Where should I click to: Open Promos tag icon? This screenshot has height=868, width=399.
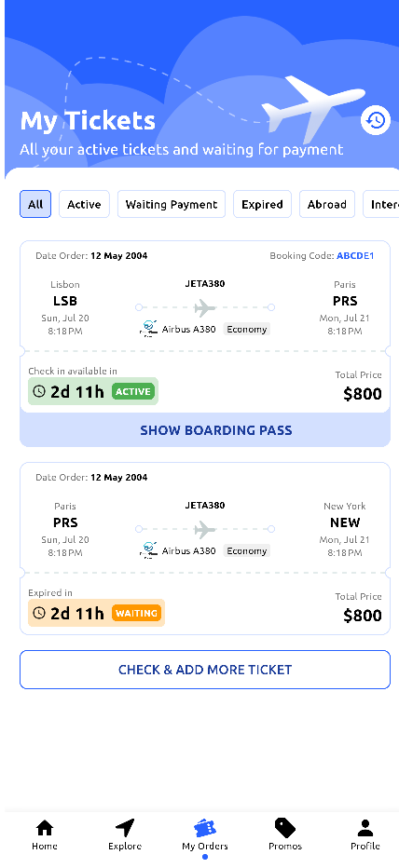point(285,828)
